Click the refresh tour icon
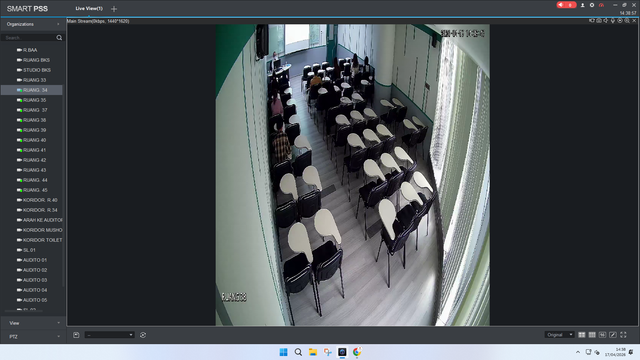This screenshot has width=640, height=360. (143, 335)
